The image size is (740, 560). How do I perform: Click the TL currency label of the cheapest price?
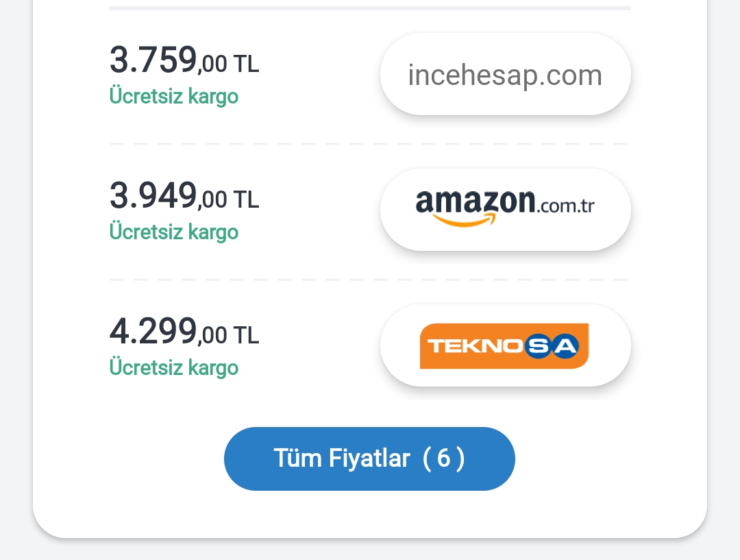coord(246,64)
